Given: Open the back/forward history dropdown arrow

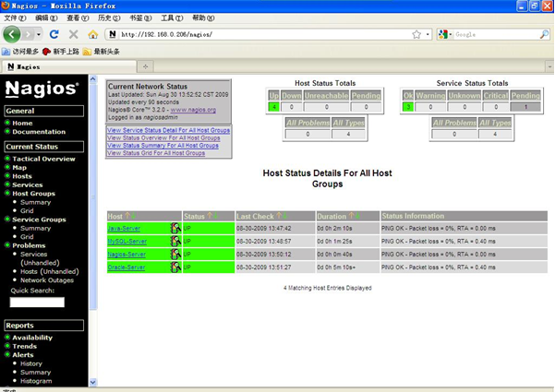Looking at the screenshot, I should tap(38, 34).
